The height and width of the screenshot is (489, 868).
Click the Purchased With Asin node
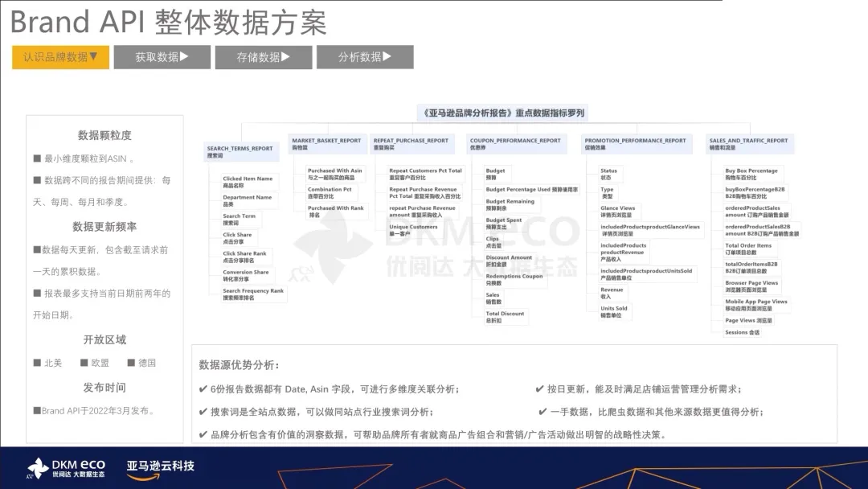(335, 174)
